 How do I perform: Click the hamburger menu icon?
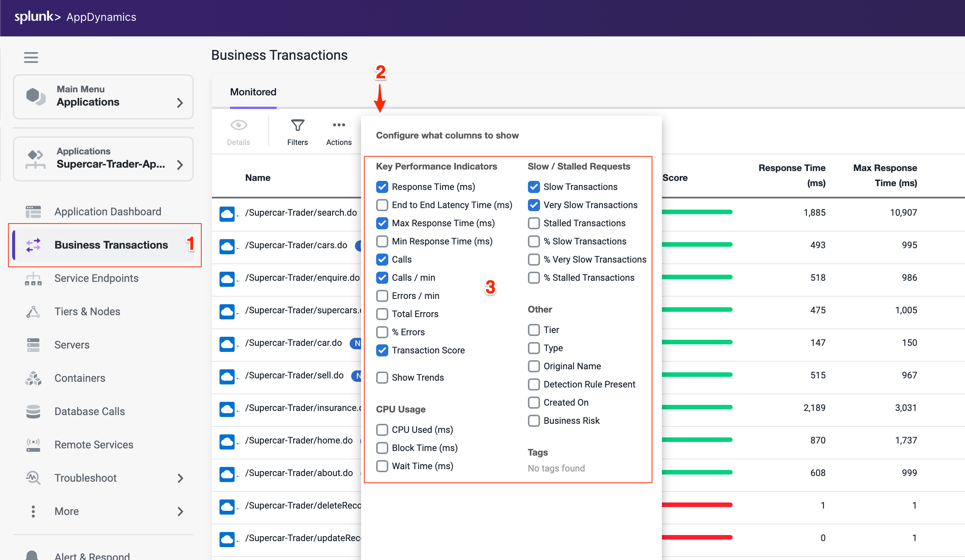(31, 58)
